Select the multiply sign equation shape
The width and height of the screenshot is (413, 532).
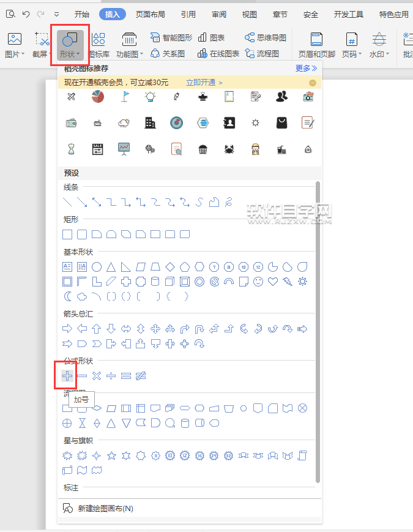97,376
